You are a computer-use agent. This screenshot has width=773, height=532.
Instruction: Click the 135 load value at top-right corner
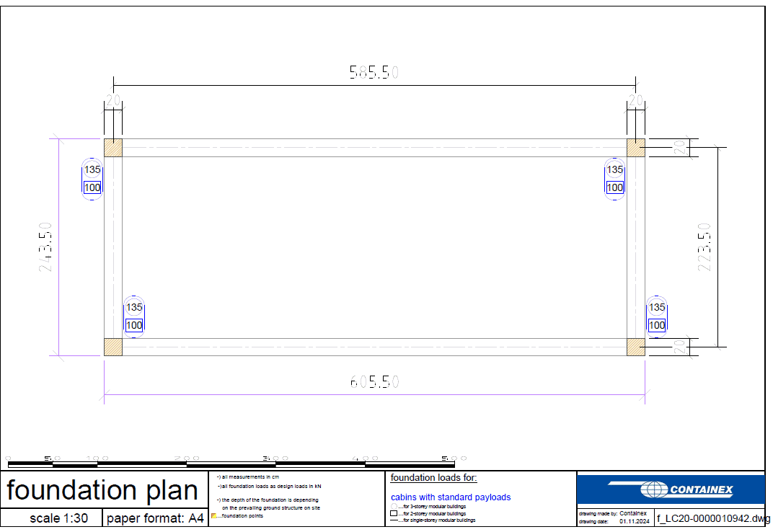pos(615,169)
